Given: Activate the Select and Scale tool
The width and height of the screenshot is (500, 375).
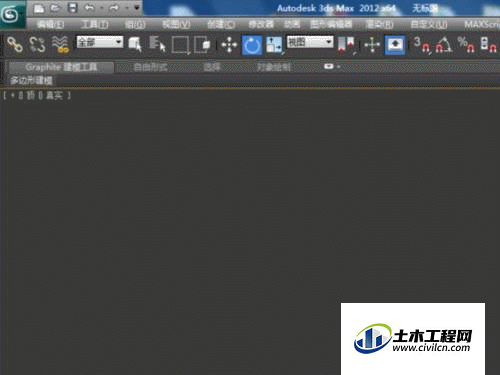Looking at the screenshot, I should pos(274,45).
